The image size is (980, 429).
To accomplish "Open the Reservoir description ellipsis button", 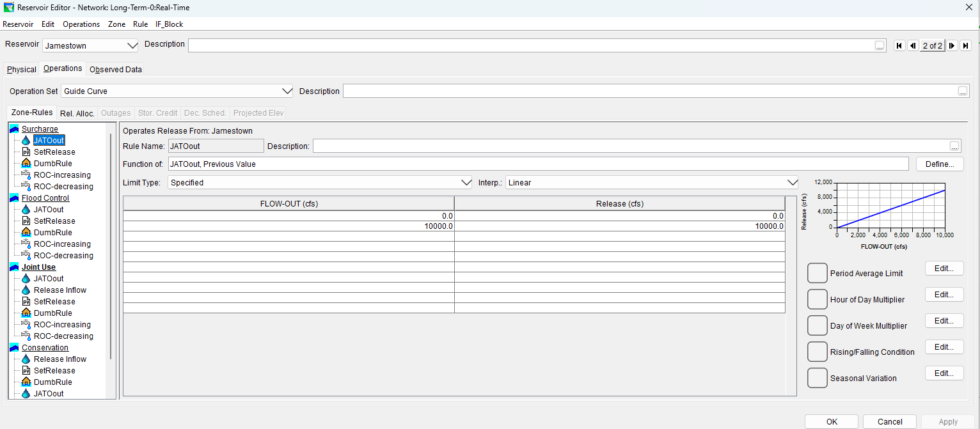I will point(880,46).
